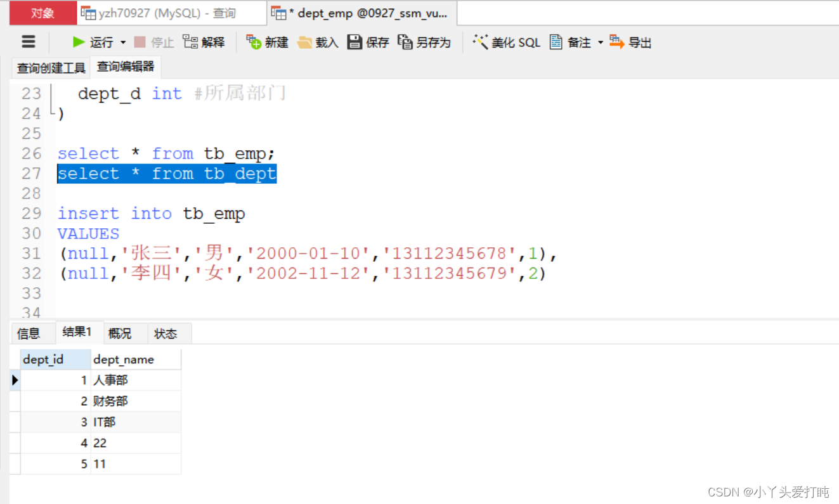Click the current row indicator arrow
This screenshot has width=839, height=504.
coord(15,380)
